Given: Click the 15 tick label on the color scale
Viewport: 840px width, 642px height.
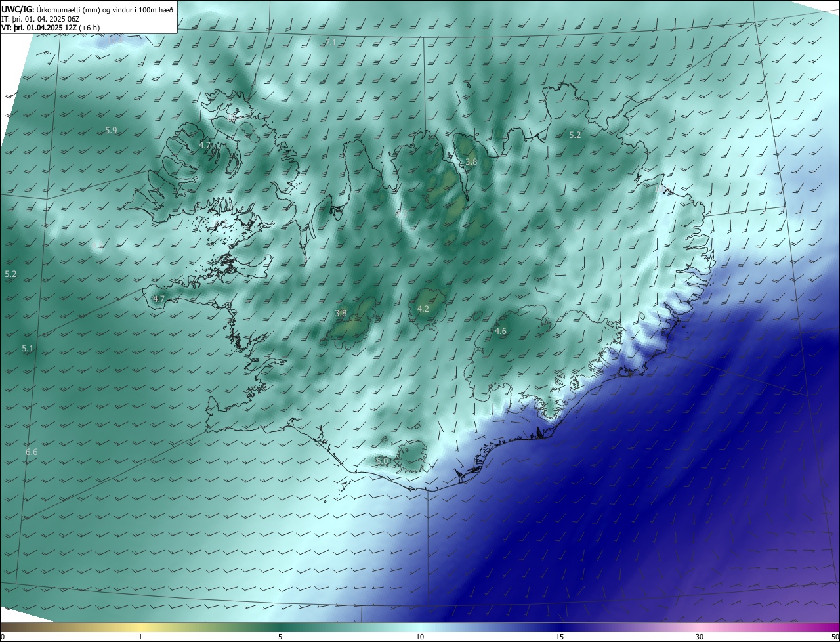Looking at the screenshot, I should (x=560, y=637).
